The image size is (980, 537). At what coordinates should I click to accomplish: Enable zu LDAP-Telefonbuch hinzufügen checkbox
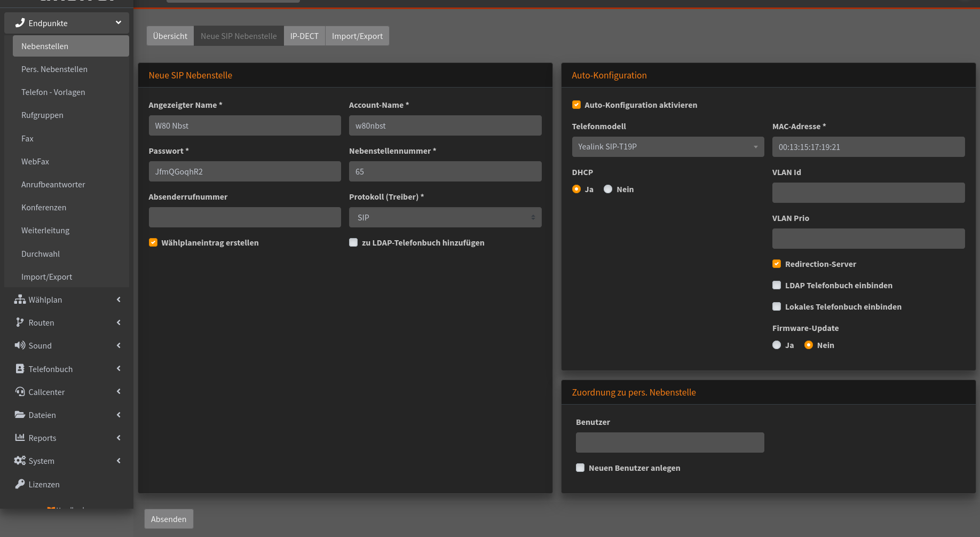[x=353, y=242]
